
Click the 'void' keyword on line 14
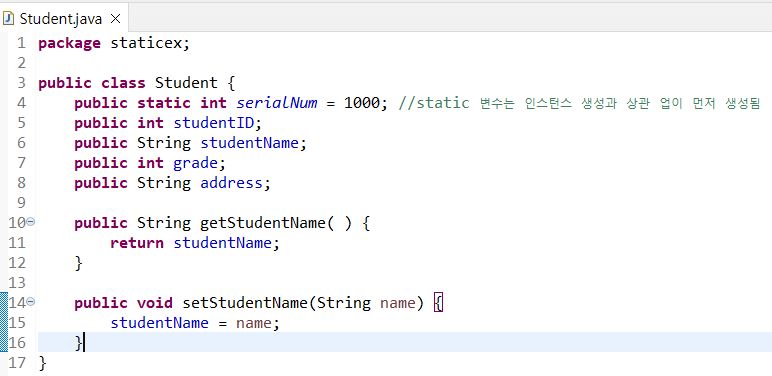point(155,303)
